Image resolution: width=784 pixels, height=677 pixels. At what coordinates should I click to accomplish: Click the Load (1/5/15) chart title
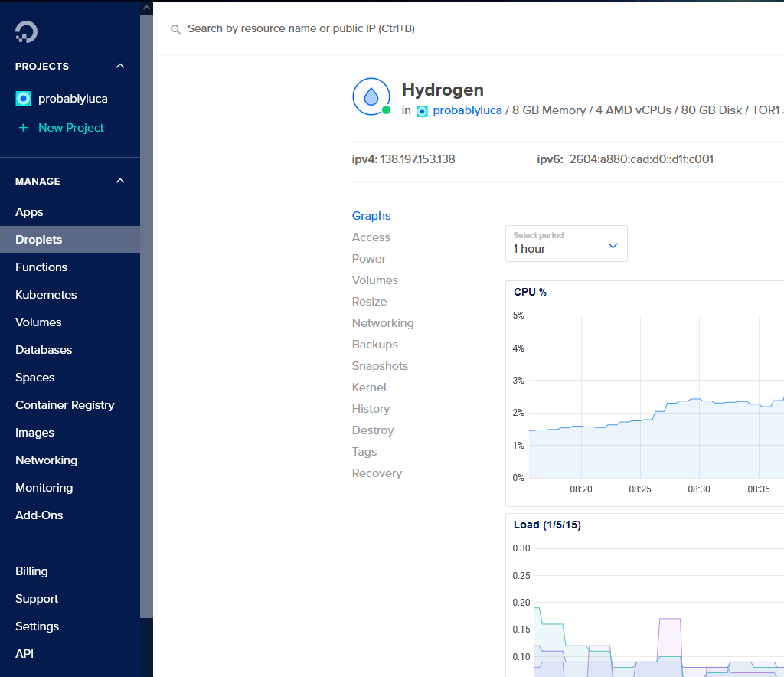(547, 525)
